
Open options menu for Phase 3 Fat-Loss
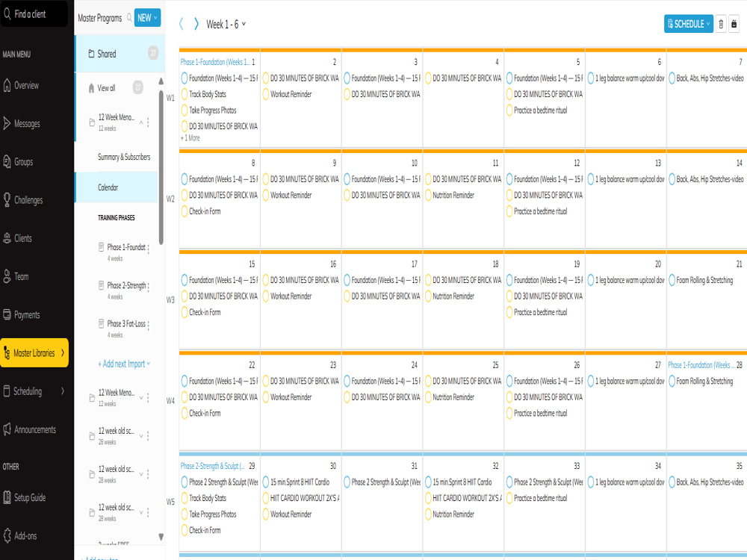click(x=149, y=325)
